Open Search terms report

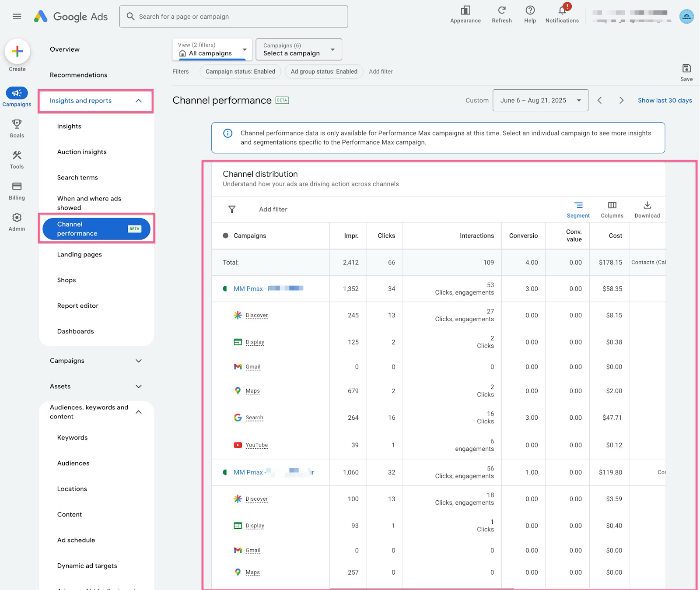point(77,177)
